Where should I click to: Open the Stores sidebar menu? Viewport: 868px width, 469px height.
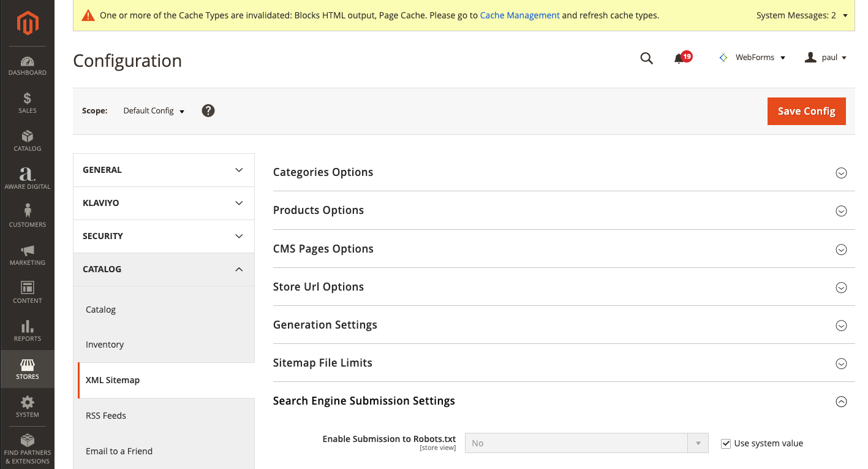point(27,369)
